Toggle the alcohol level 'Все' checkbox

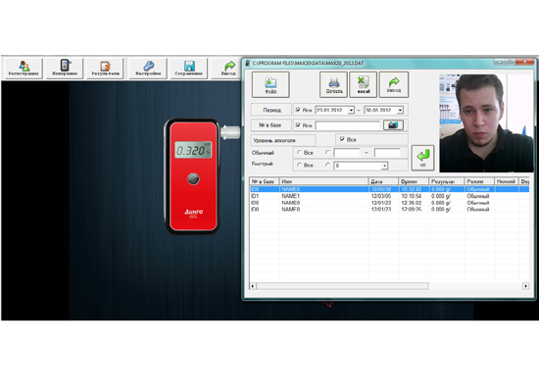[342, 139]
